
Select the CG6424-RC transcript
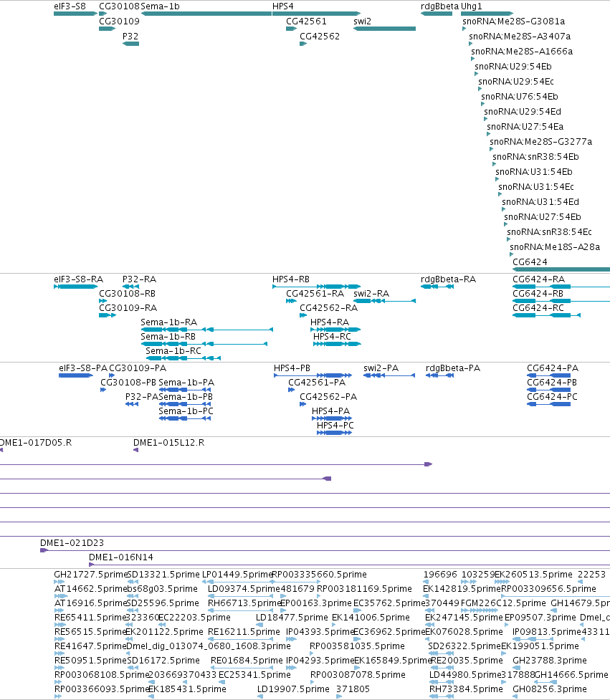tap(547, 315)
